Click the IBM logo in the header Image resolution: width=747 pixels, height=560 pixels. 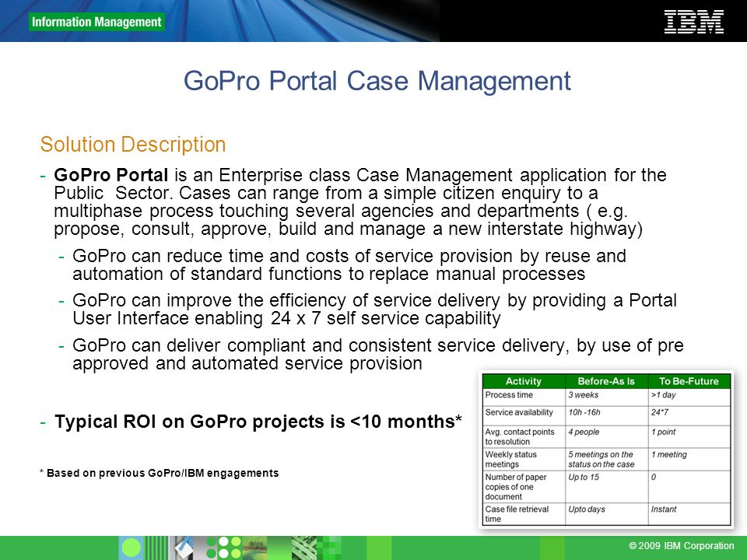click(693, 23)
